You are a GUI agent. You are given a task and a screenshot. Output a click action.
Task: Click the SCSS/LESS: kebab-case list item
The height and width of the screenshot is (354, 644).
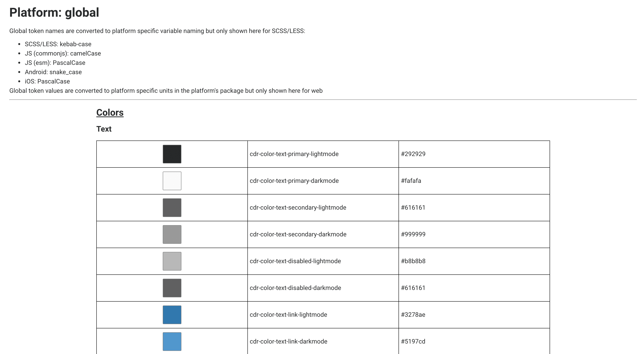point(58,44)
